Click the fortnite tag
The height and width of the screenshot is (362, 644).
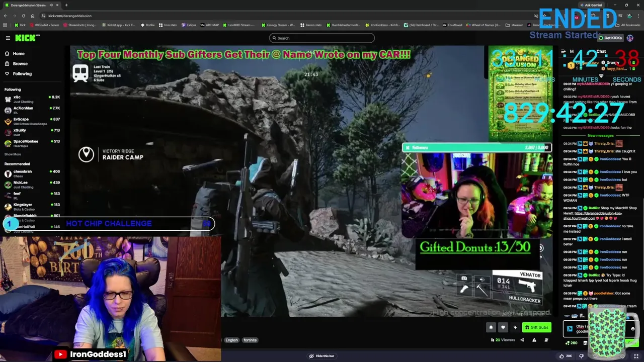pyautogui.click(x=250, y=340)
